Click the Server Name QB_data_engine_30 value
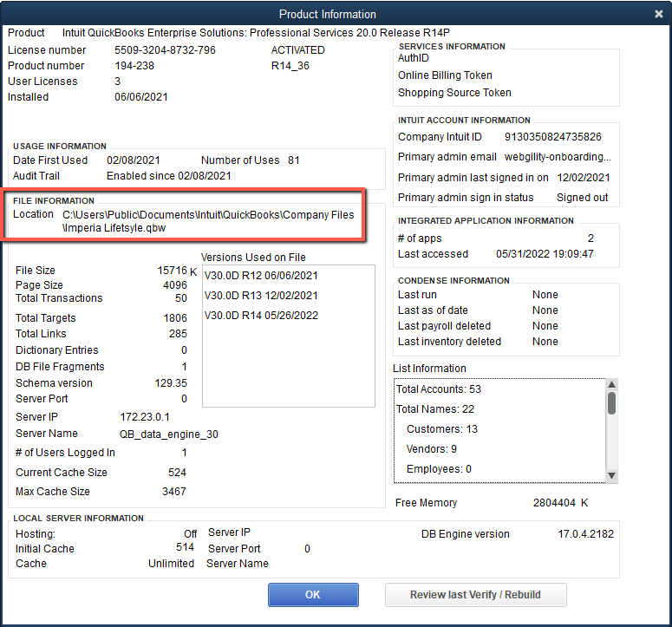This screenshot has height=627, width=672. pyautogui.click(x=169, y=434)
